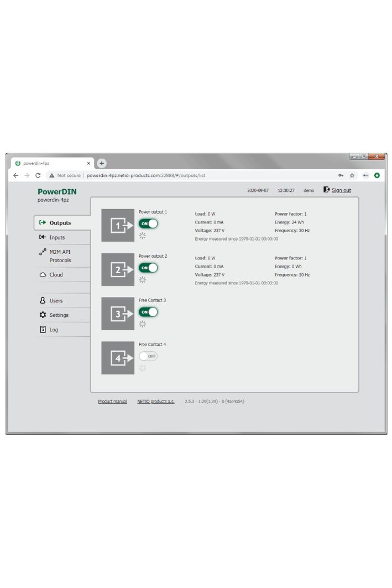This screenshot has width=392, height=588.
Task: Open the Product manual link
Action: click(112, 402)
